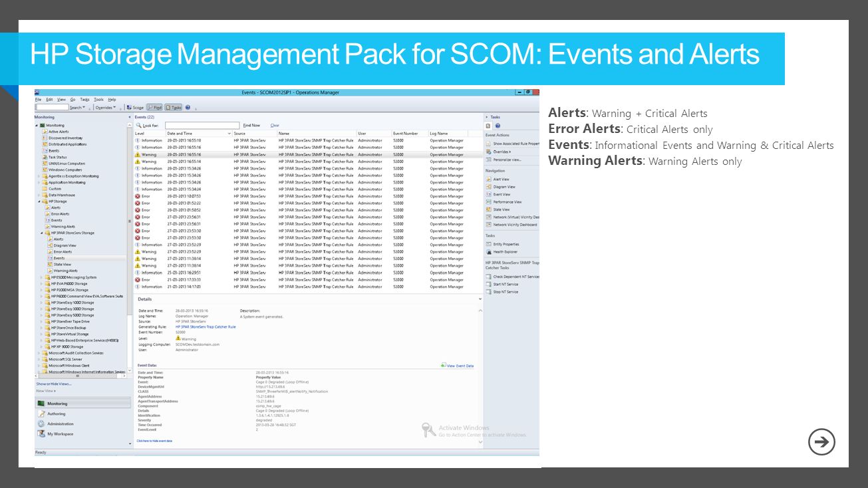This screenshot has width=868, height=488.
Task: Expand HP E5000 Messaging System folder
Action: pos(41,277)
